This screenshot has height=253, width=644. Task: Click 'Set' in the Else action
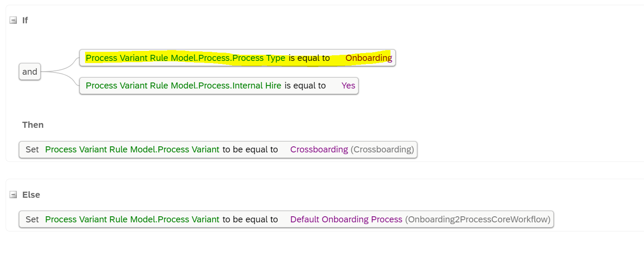[x=32, y=219]
